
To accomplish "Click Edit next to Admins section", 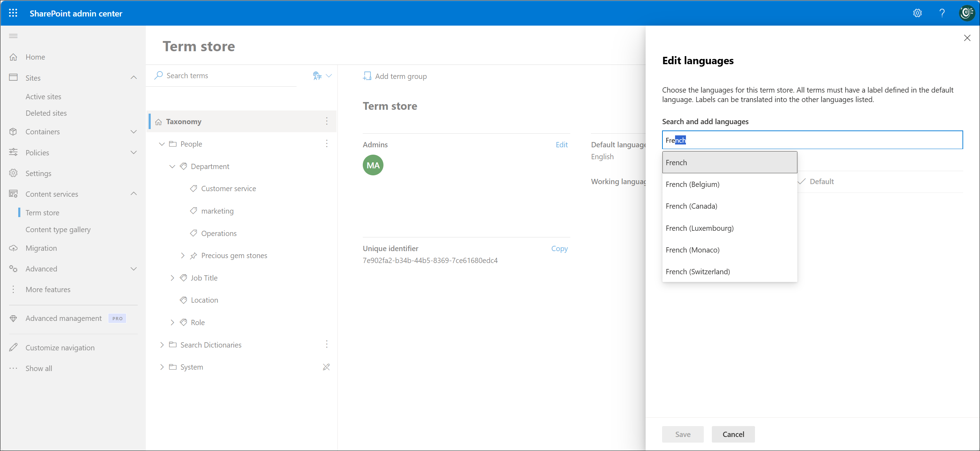I will [561, 144].
